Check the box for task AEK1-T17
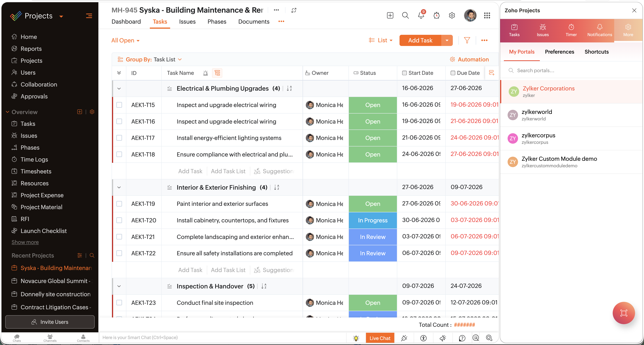644x345 pixels. click(119, 138)
